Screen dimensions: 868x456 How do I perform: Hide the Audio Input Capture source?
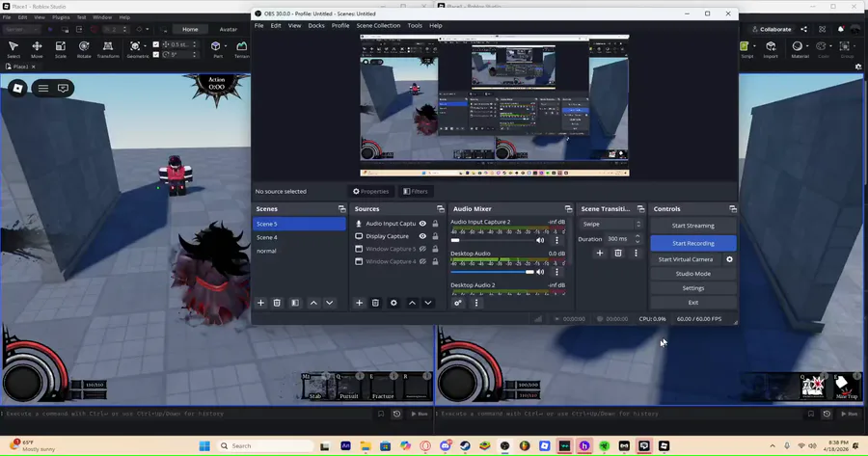422,224
